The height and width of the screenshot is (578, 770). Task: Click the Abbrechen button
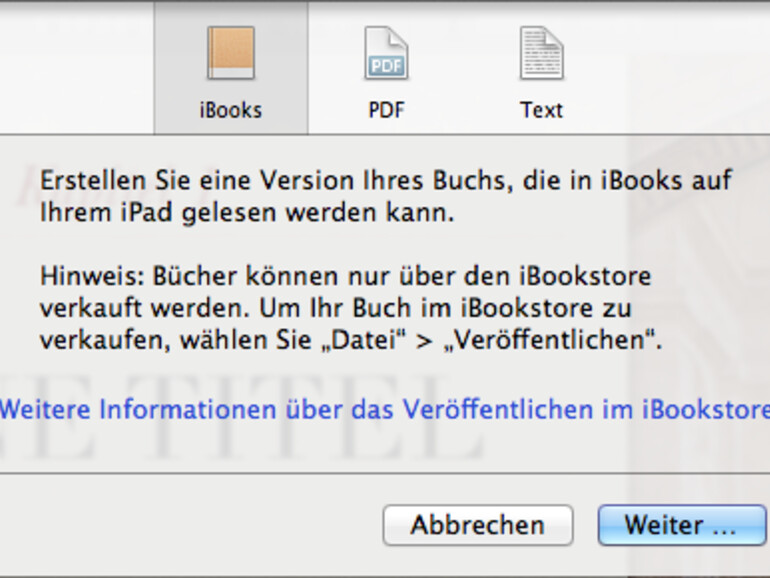[478, 525]
